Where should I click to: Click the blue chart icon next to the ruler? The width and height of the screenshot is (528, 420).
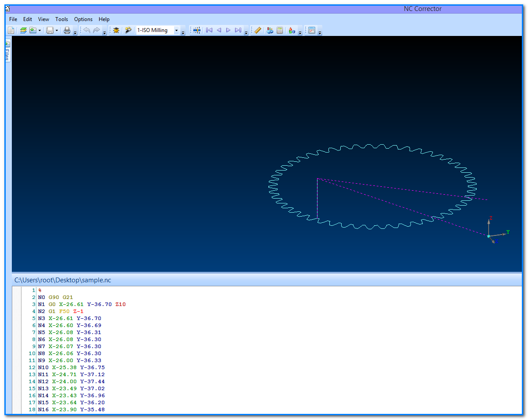pyautogui.click(x=270, y=30)
